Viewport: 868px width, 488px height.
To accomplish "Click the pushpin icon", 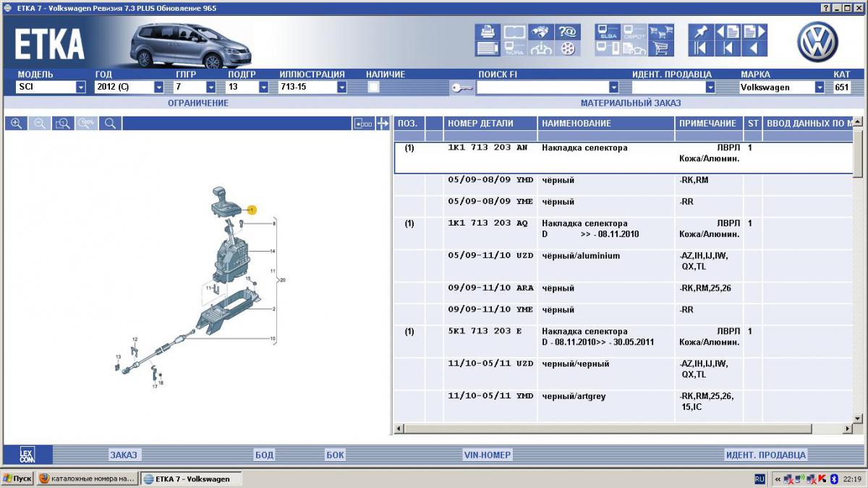I will 700,32.
